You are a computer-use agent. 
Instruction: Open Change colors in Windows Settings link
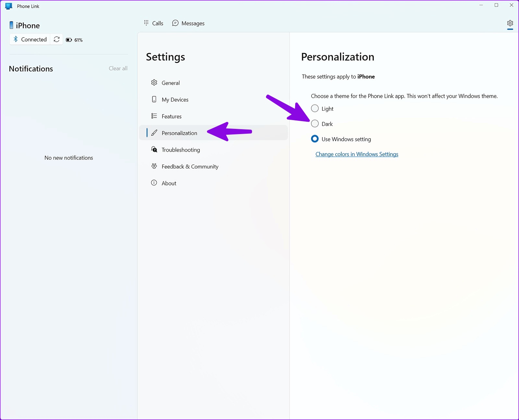tap(357, 154)
